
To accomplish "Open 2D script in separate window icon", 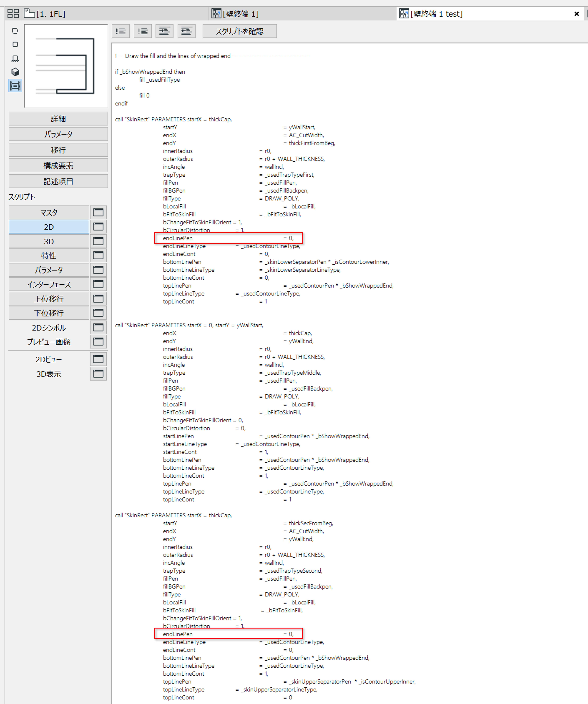I will [98, 227].
